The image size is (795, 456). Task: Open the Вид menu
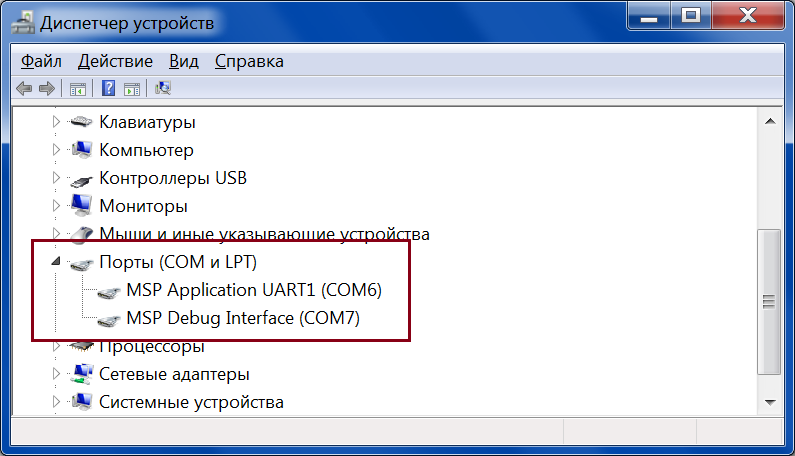(x=184, y=61)
